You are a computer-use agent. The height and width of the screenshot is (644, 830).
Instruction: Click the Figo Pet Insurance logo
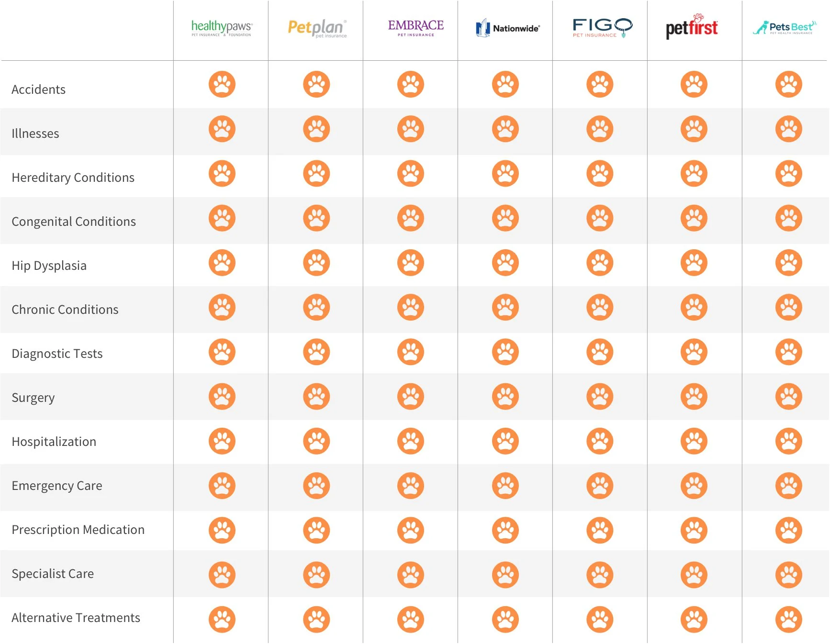tap(602, 28)
